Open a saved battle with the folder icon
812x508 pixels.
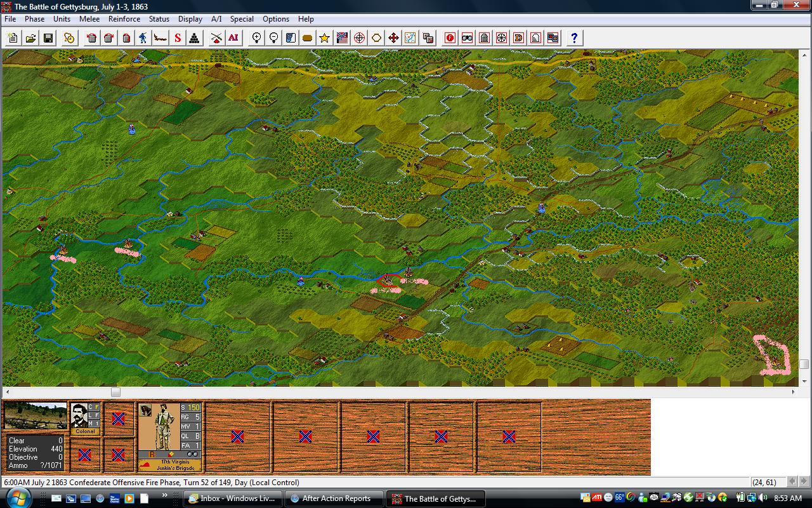tap(30, 38)
